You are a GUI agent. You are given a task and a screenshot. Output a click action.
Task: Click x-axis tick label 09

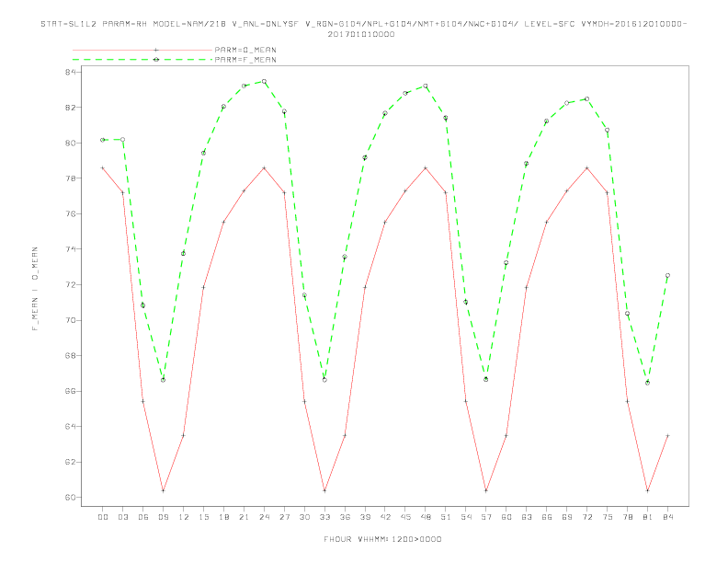click(x=163, y=517)
